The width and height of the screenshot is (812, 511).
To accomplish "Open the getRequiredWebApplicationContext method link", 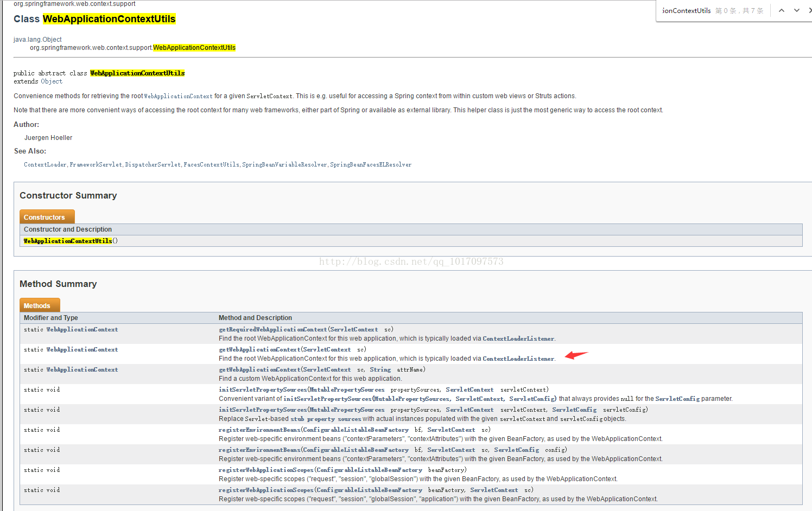I will [273, 329].
